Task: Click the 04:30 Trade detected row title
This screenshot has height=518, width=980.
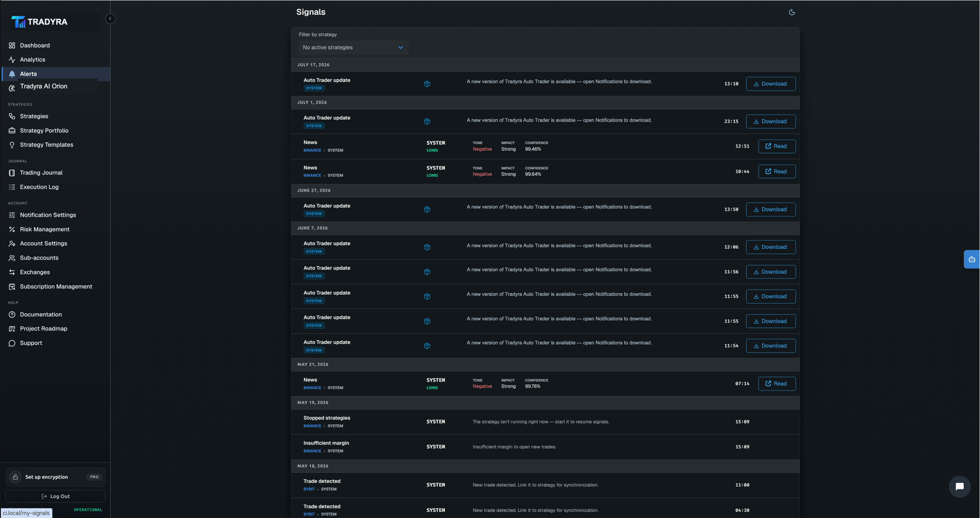Action: (322, 507)
